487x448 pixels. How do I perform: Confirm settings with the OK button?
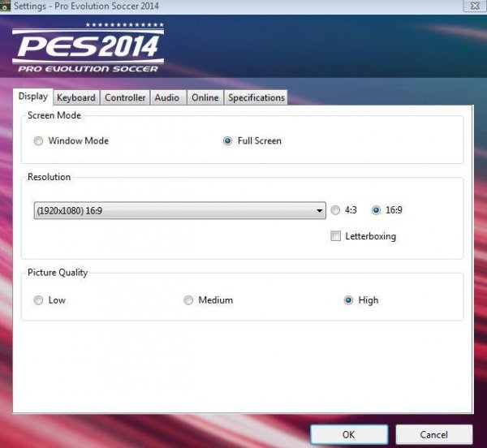pyautogui.click(x=349, y=434)
